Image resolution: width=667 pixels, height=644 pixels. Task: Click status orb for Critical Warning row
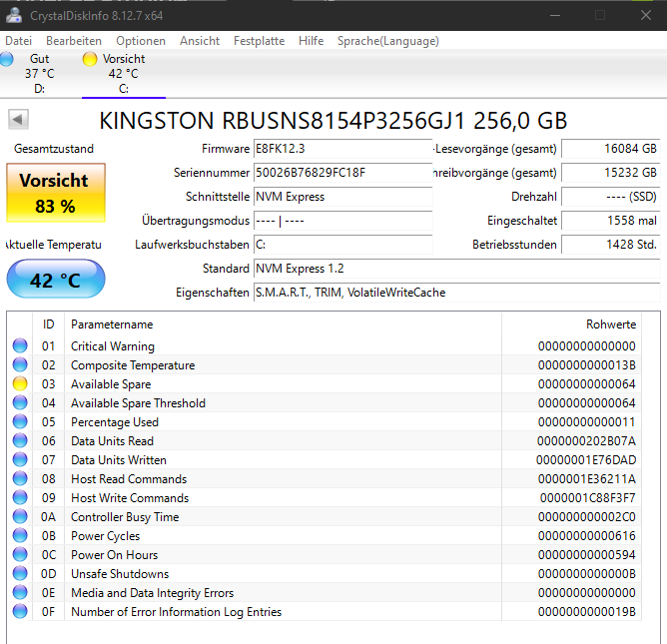point(20,345)
